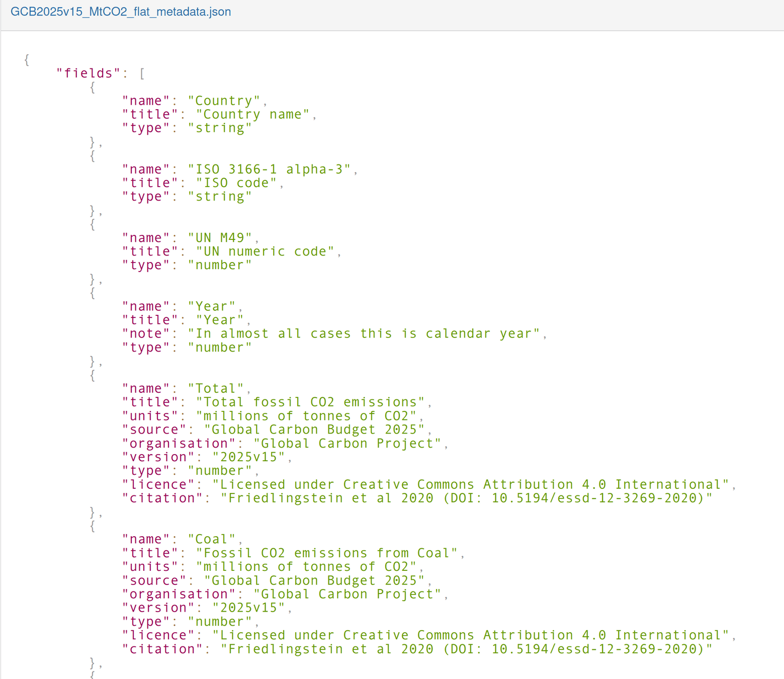Click the "number" type under UN M49
The image size is (784, 679).
[x=220, y=265]
